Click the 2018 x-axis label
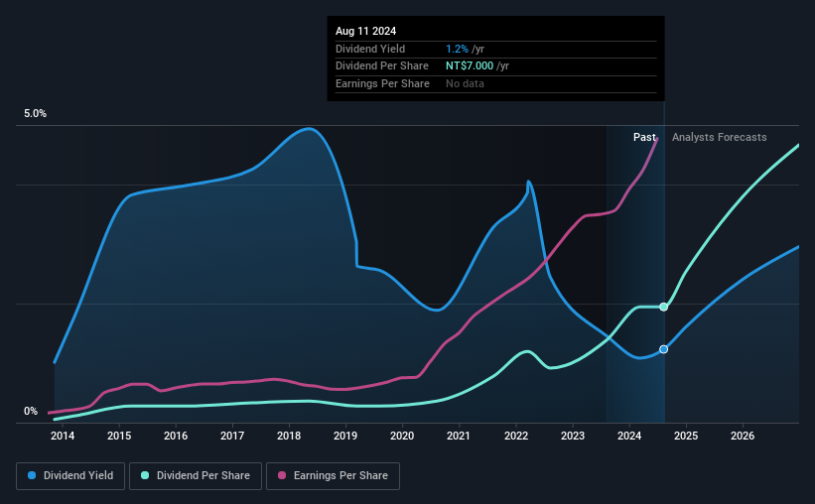 pyautogui.click(x=289, y=436)
